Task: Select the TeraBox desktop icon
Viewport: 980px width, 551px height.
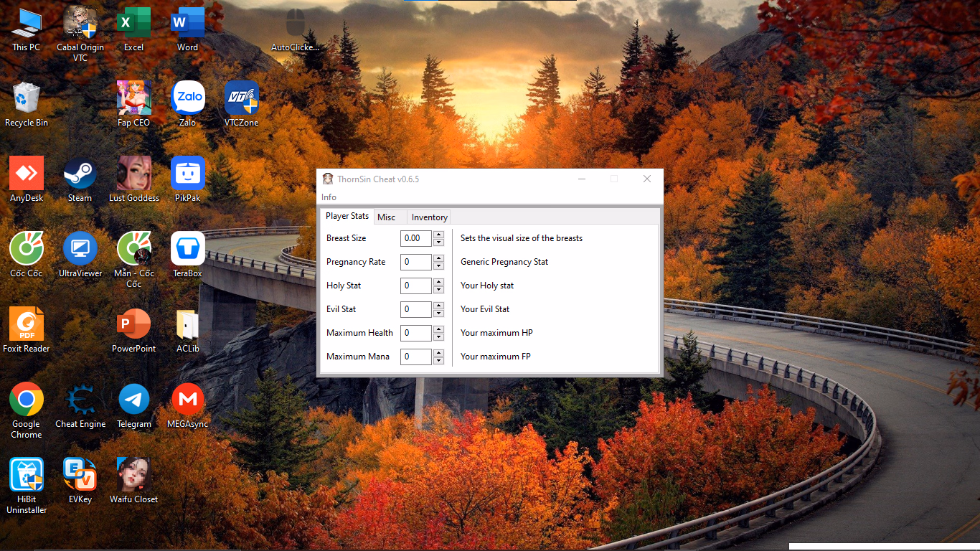Action: coord(188,250)
